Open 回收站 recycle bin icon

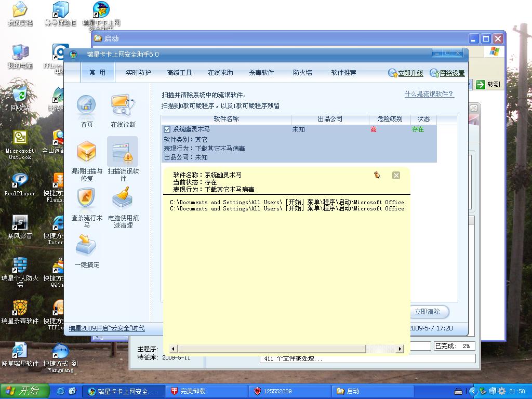click(20, 99)
